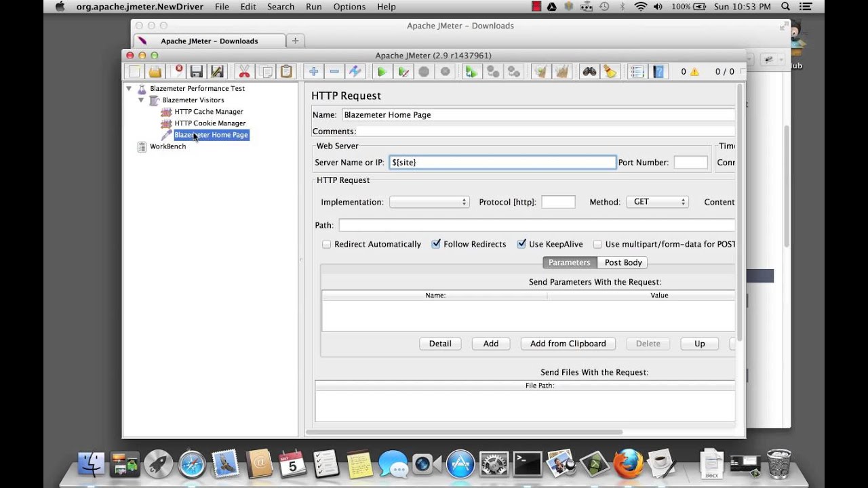The image size is (868, 488).
Task: Collapse the Blazemeter Performance Test node
Action: (x=129, y=88)
